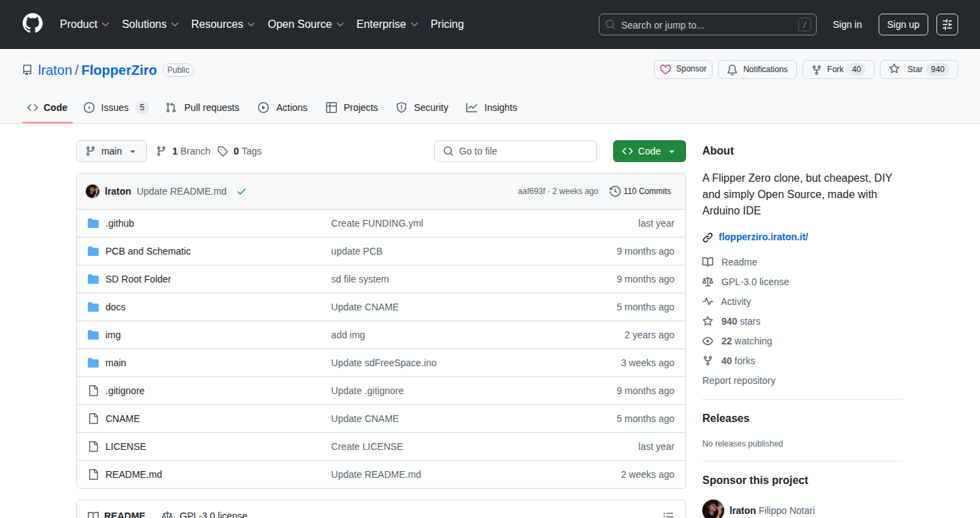This screenshot has height=518, width=980.
Task: Open the 110 Commits history link
Action: [x=640, y=191]
